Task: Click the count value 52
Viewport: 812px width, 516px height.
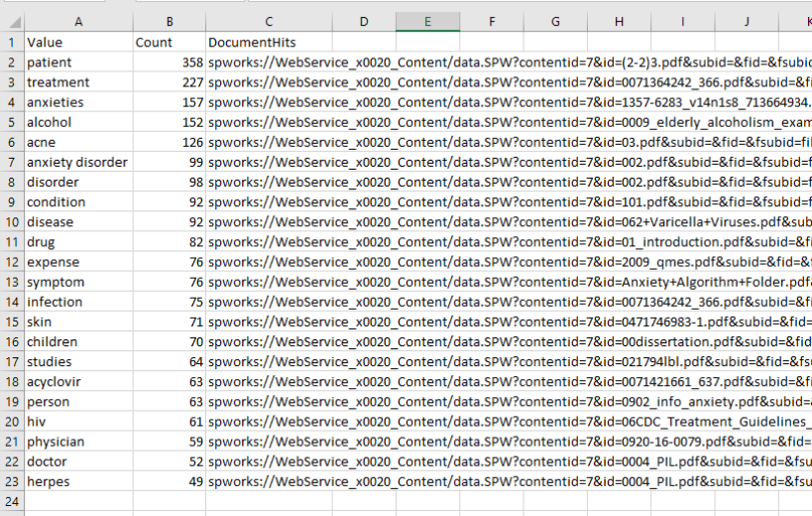Action: click(170, 461)
